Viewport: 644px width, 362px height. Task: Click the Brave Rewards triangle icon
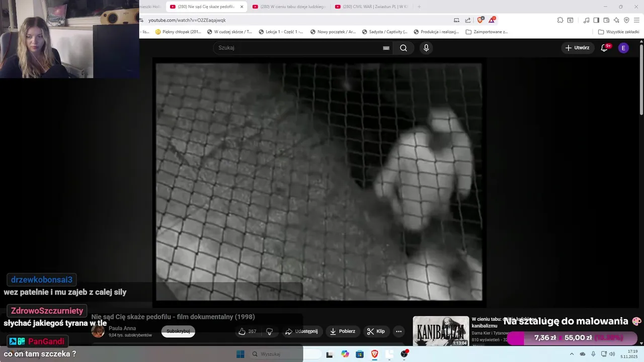click(x=492, y=20)
